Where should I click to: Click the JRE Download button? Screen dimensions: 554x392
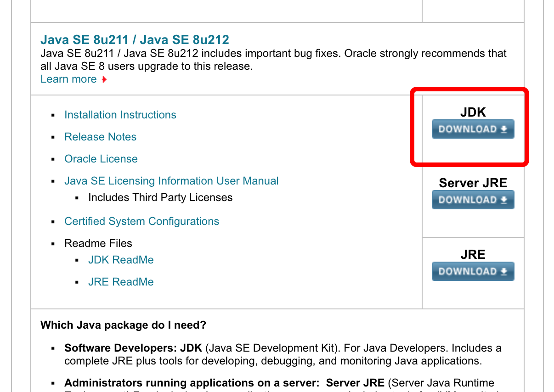(473, 271)
